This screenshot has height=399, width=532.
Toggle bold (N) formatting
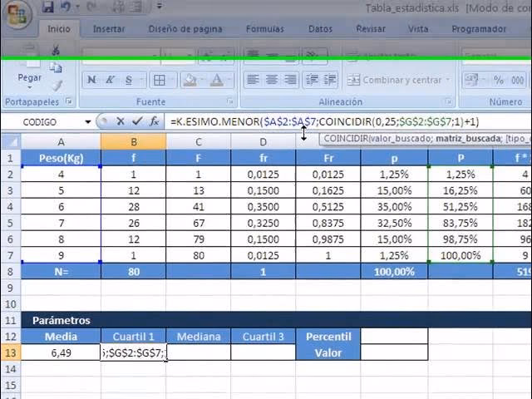pos(91,81)
